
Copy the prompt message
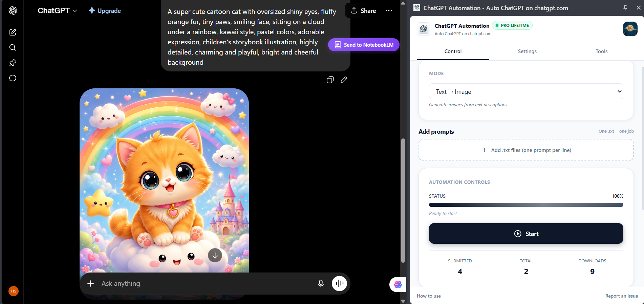click(x=330, y=80)
